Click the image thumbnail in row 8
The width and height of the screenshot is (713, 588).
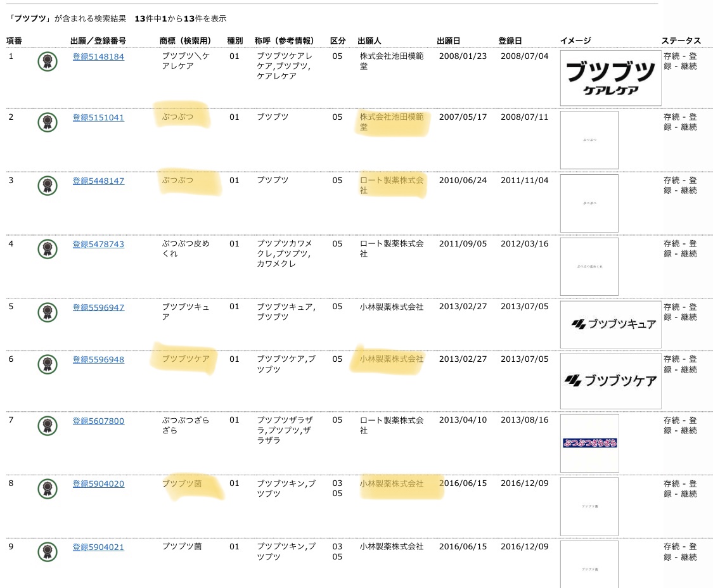click(589, 506)
